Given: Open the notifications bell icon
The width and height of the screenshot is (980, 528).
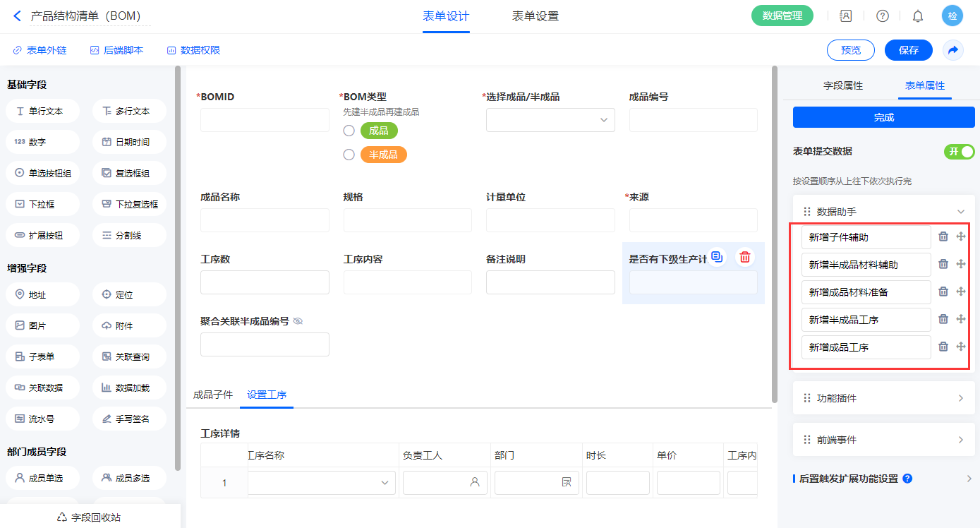Looking at the screenshot, I should [917, 16].
